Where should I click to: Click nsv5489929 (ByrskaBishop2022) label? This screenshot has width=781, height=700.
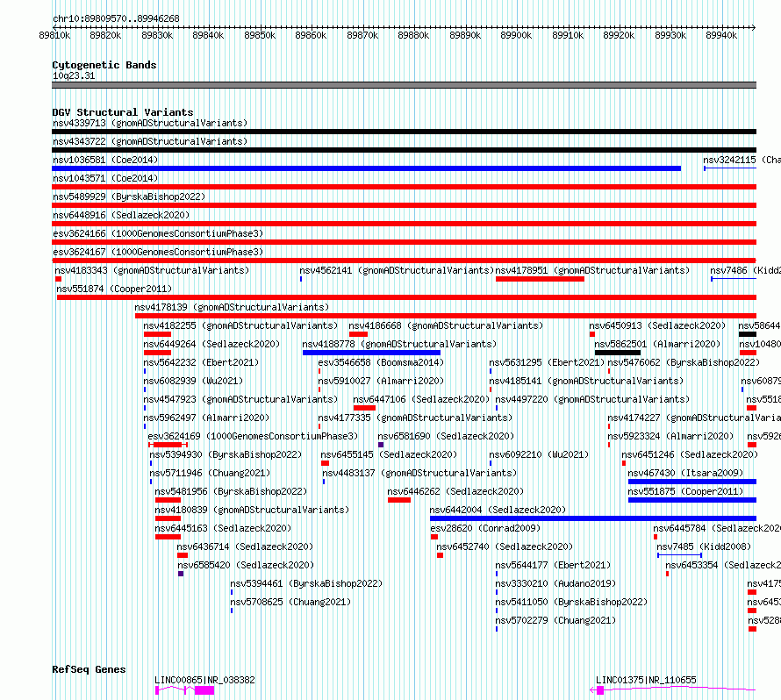pyautogui.click(x=129, y=196)
